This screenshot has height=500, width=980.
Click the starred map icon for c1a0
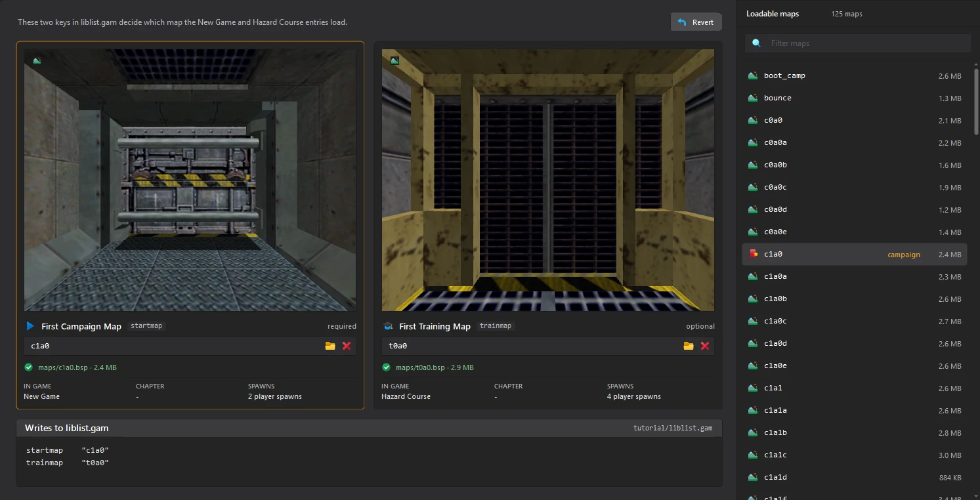[x=754, y=254]
